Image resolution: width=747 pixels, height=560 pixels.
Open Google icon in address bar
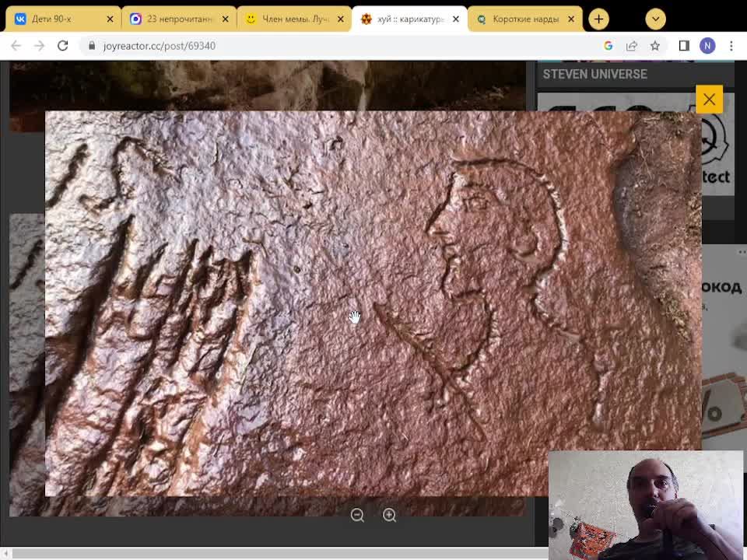pyautogui.click(x=608, y=46)
